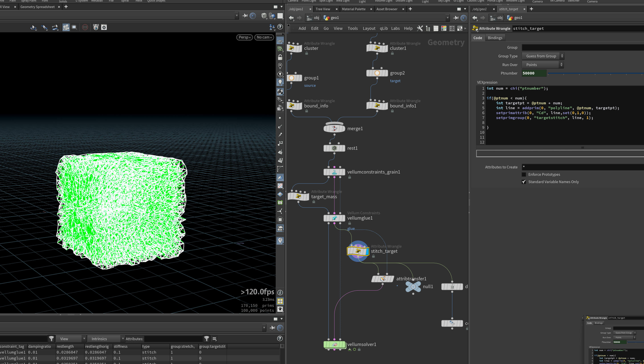The width and height of the screenshot is (644, 364).
Task: Open the Layout menu
Action: [x=369, y=28]
